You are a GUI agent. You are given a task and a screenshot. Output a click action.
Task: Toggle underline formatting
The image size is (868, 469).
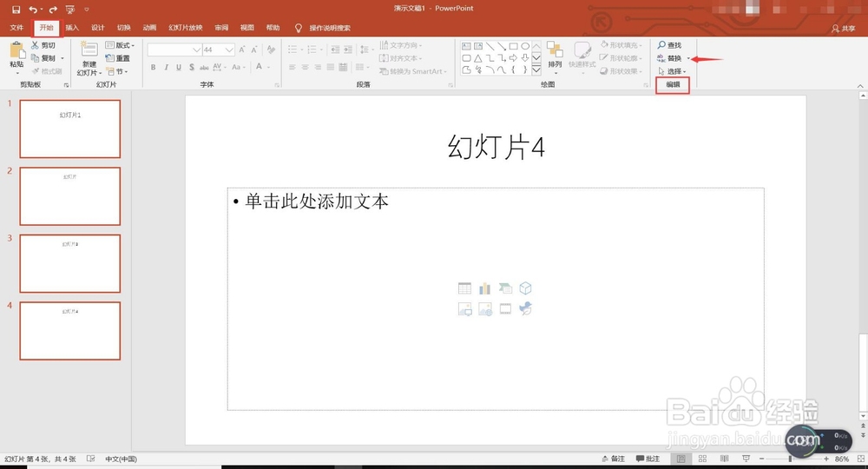178,67
